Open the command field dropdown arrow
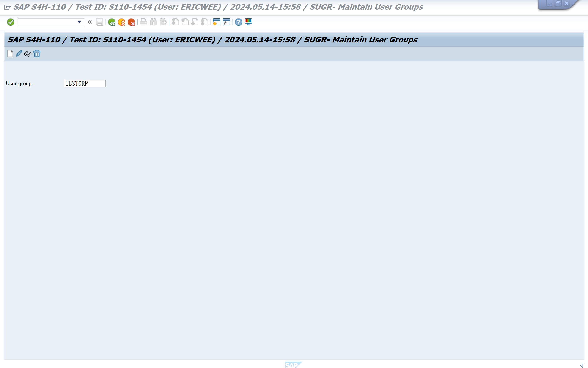This screenshot has width=588, height=368. pyautogui.click(x=79, y=22)
